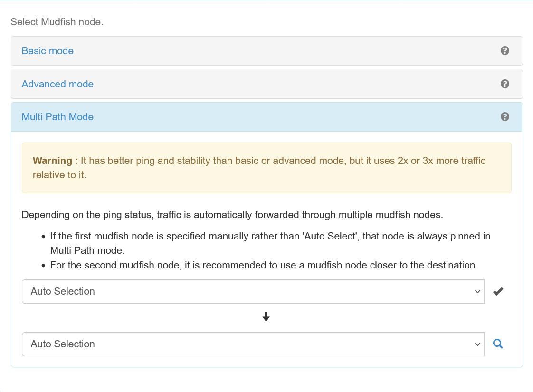Click the checkmark icon beside first node dropdown
Viewport: 533px width, 392px height.
[498, 291]
